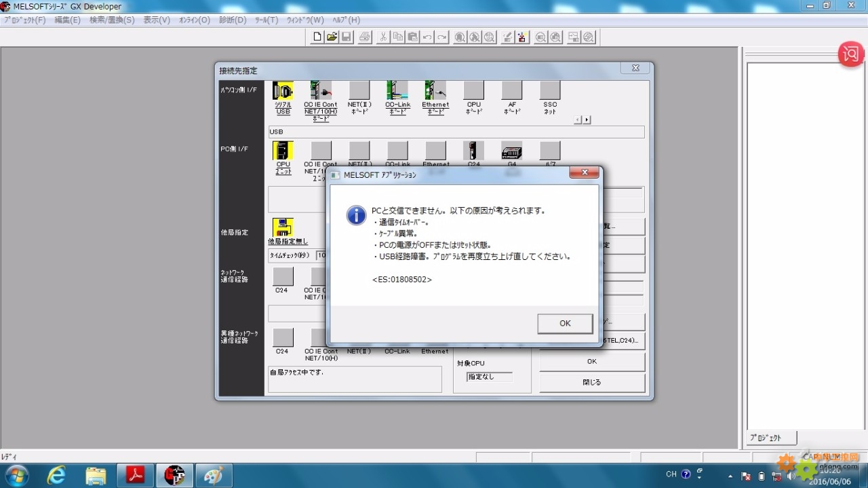Image resolution: width=868 pixels, height=488 pixels.
Task: Open the 検索/置換(S) menu
Action: (112, 20)
